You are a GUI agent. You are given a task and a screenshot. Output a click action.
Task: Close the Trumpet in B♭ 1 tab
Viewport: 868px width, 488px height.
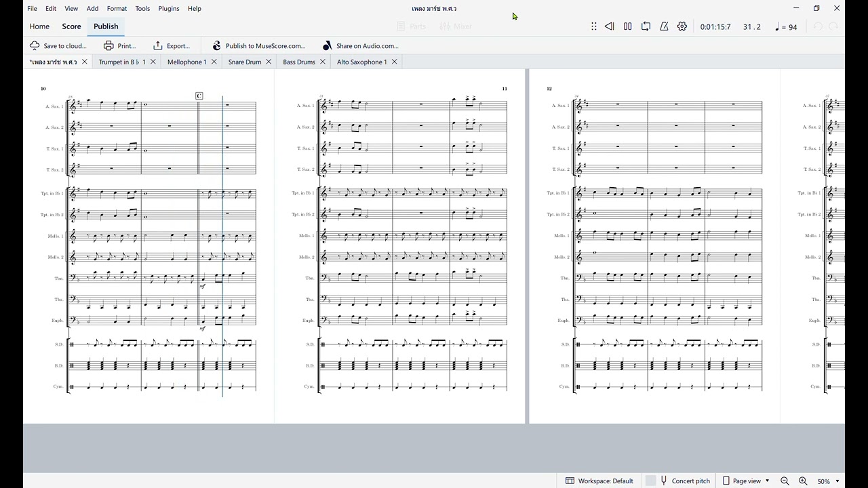pyautogui.click(x=153, y=62)
